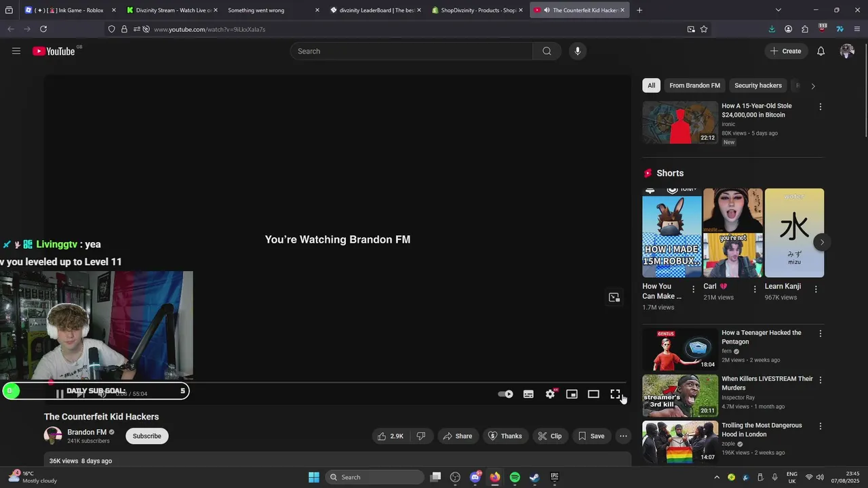Open Firefox downloads panel
This screenshot has width=868, height=488.
click(x=772, y=29)
